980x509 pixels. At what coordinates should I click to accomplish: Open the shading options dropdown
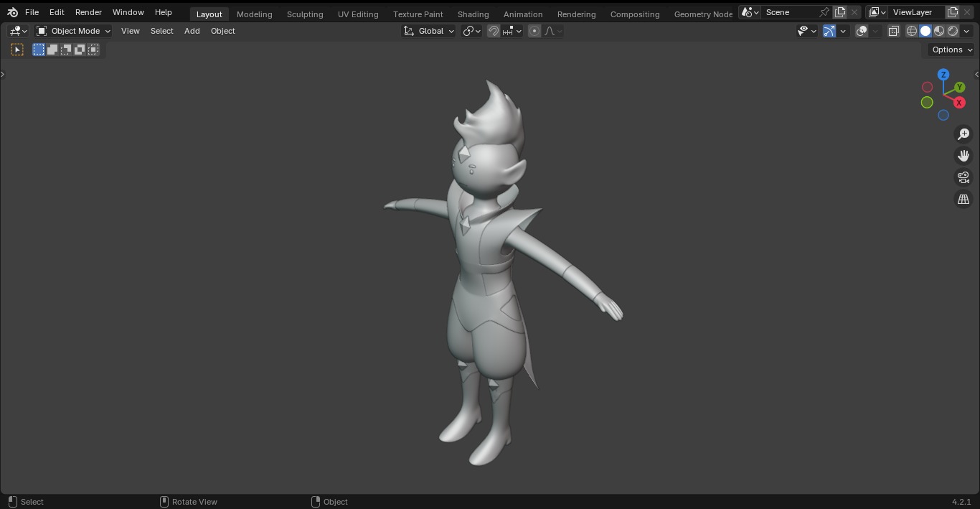click(966, 31)
